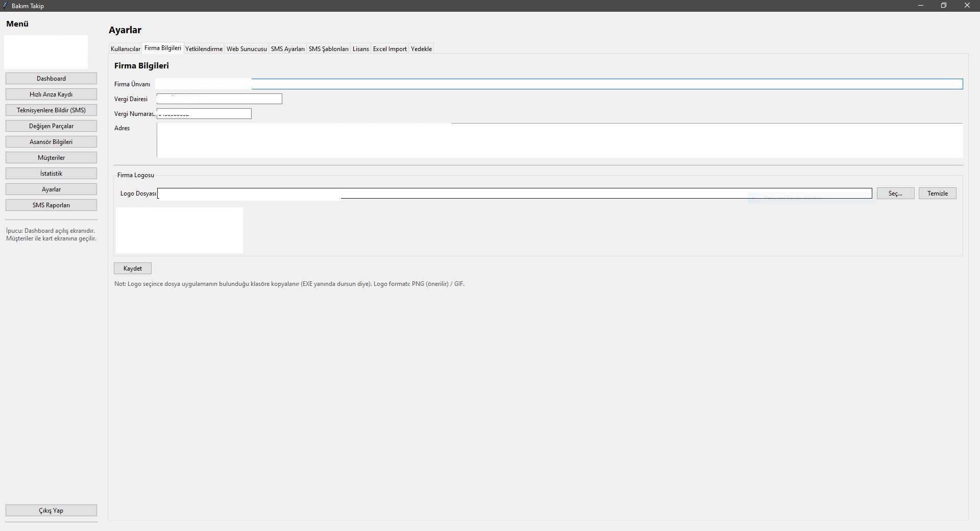Open the Excel Import tab

[x=389, y=49]
